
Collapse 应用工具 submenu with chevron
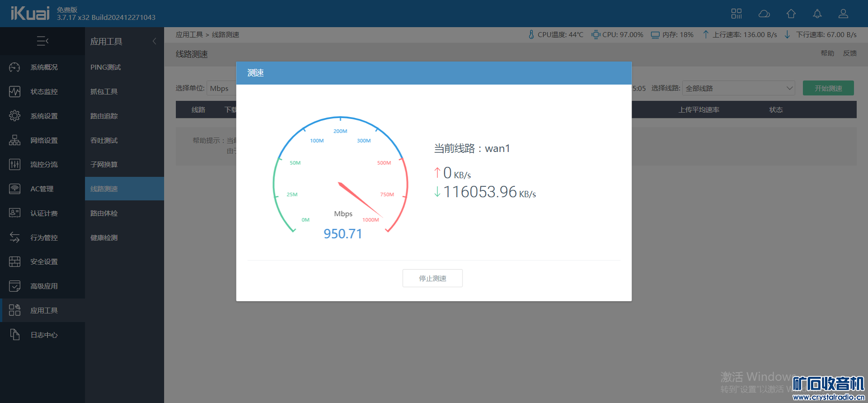click(x=154, y=41)
